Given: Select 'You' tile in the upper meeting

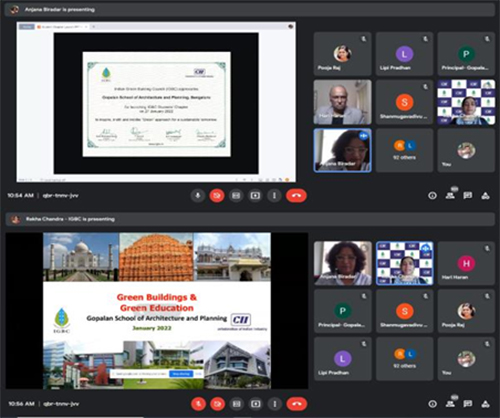Looking at the screenshot, I should 466,150.
